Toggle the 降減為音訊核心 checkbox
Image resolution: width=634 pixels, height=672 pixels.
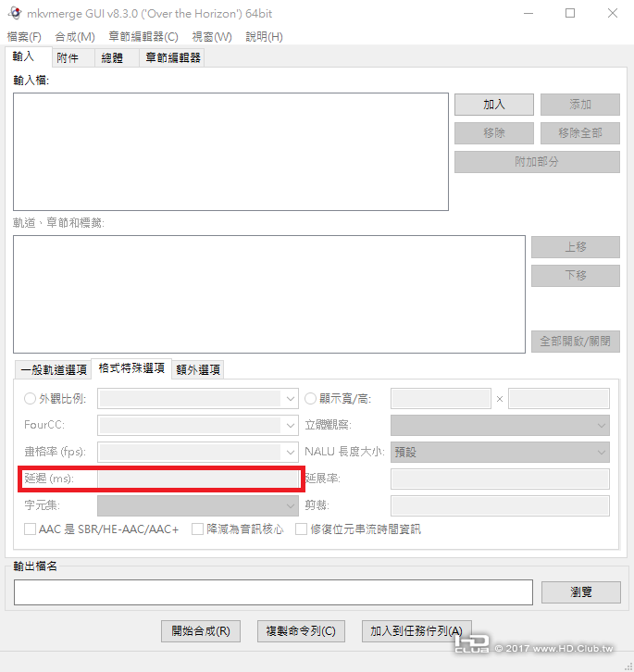[x=198, y=529]
